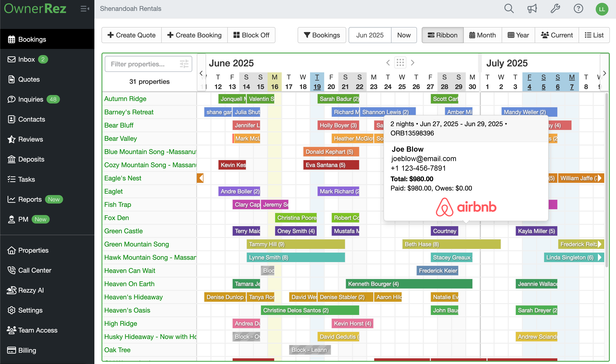The height and width of the screenshot is (364, 616).
Task: Click the calendar vertical scrollbar
Action: [x=607, y=180]
